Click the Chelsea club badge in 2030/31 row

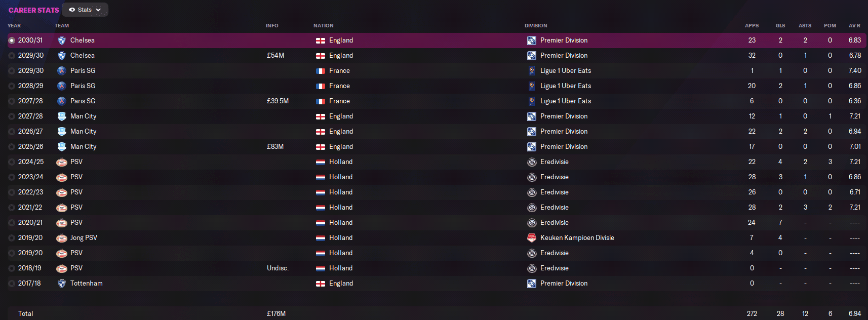(62, 41)
